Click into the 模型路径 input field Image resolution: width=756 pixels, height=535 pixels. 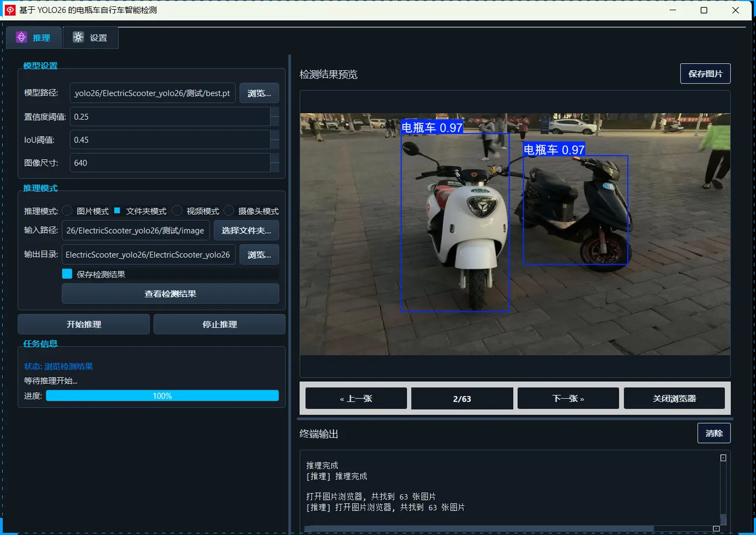[x=152, y=93]
